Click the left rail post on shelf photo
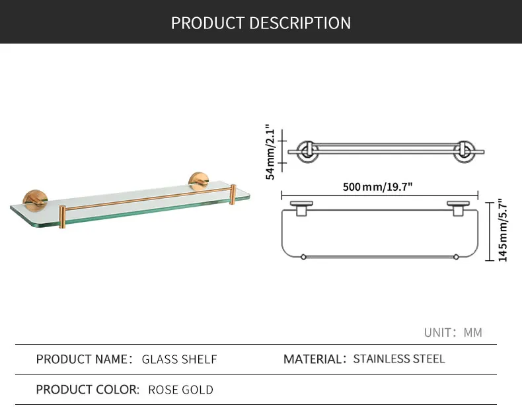This screenshot has width=522, height=420. coord(62,217)
